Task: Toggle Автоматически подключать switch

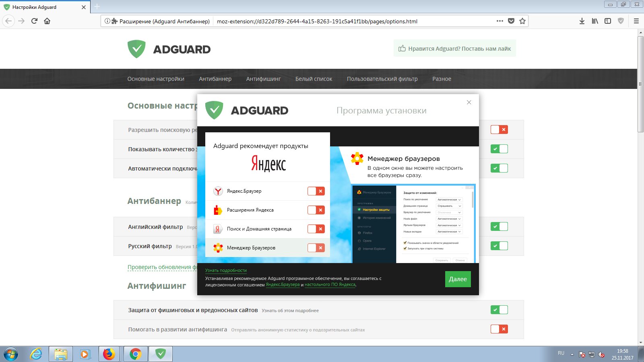Action: [x=499, y=168]
